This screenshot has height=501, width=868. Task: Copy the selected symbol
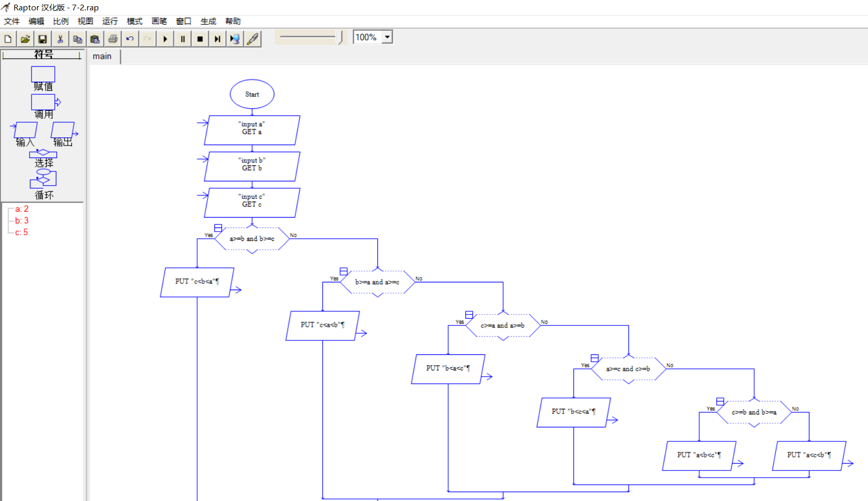(x=78, y=39)
